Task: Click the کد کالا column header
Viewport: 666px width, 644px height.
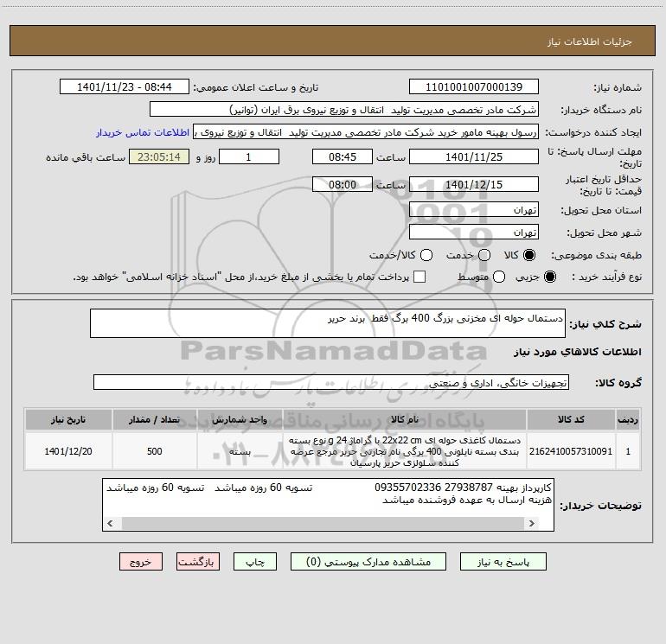Action: [x=571, y=419]
